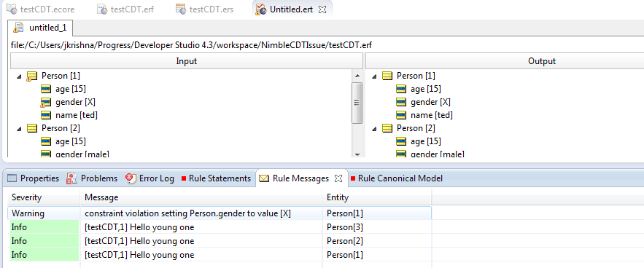Click Input gender [X] warning attribute icon

[46, 102]
